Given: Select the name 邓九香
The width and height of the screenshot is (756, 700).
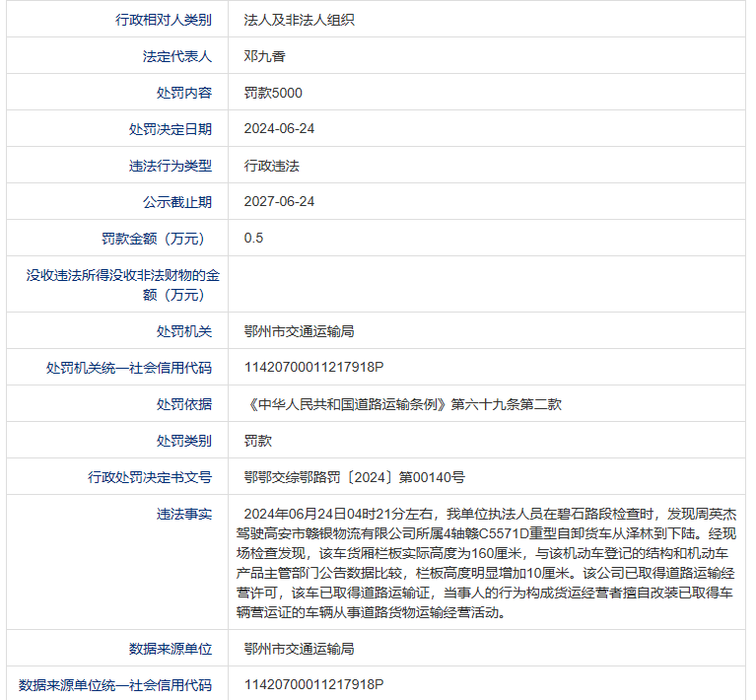Looking at the screenshot, I should click(x=264, y=56).
